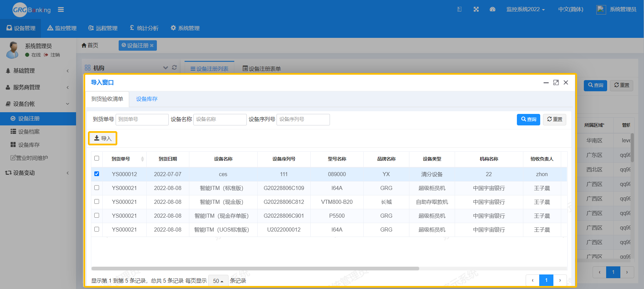Go to previous page in dialog pagination
The image size is (644, 289).
click(532, 280)
